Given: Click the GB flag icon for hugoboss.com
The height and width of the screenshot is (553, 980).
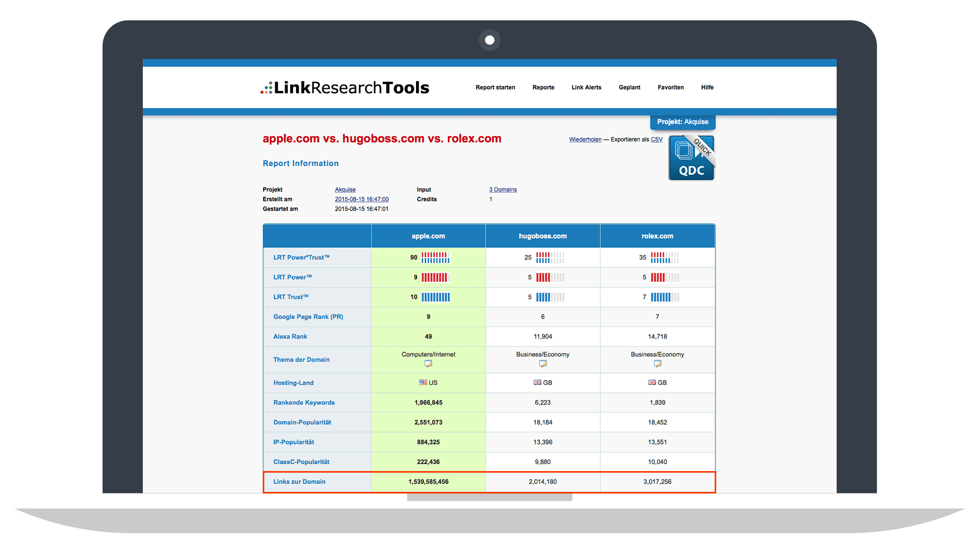Looking at the screenshot, I should [x=537, y=382].
